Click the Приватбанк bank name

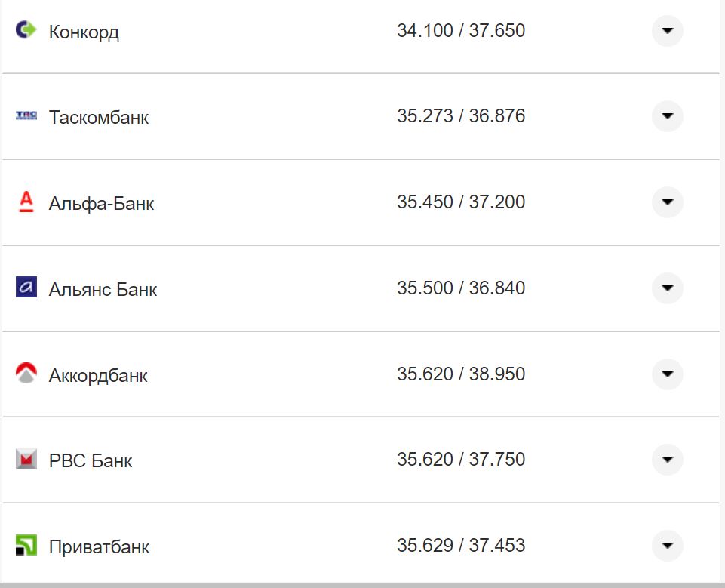[x=99, y=547]
